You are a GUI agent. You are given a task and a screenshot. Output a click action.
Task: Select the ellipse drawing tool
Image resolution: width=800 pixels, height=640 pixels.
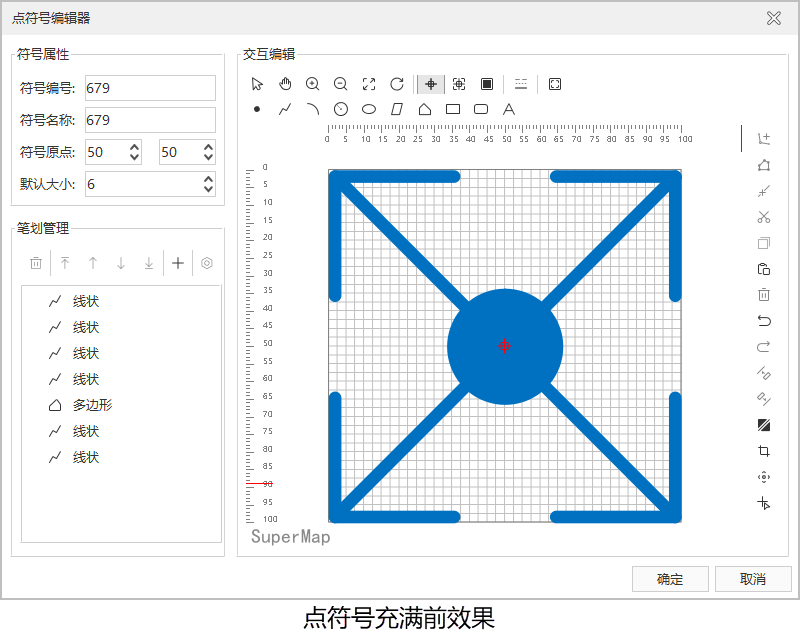click(x=369, y=109)
